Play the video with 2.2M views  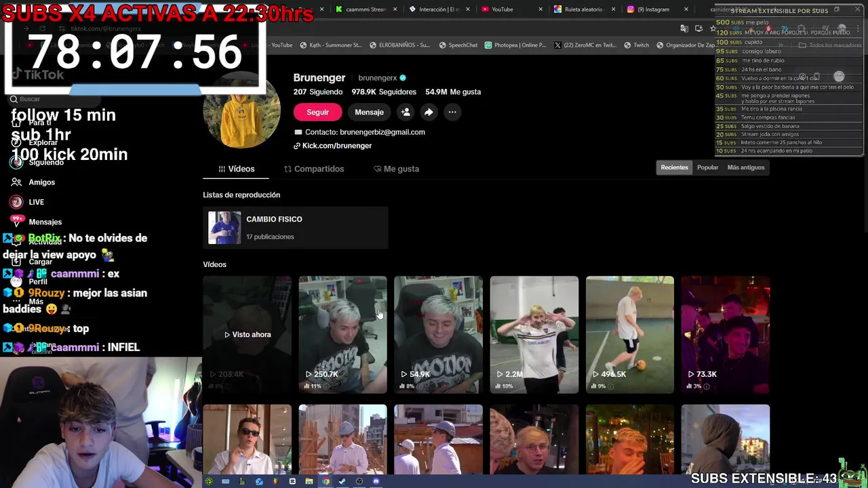pyautogui.click(x=534, y=334)
